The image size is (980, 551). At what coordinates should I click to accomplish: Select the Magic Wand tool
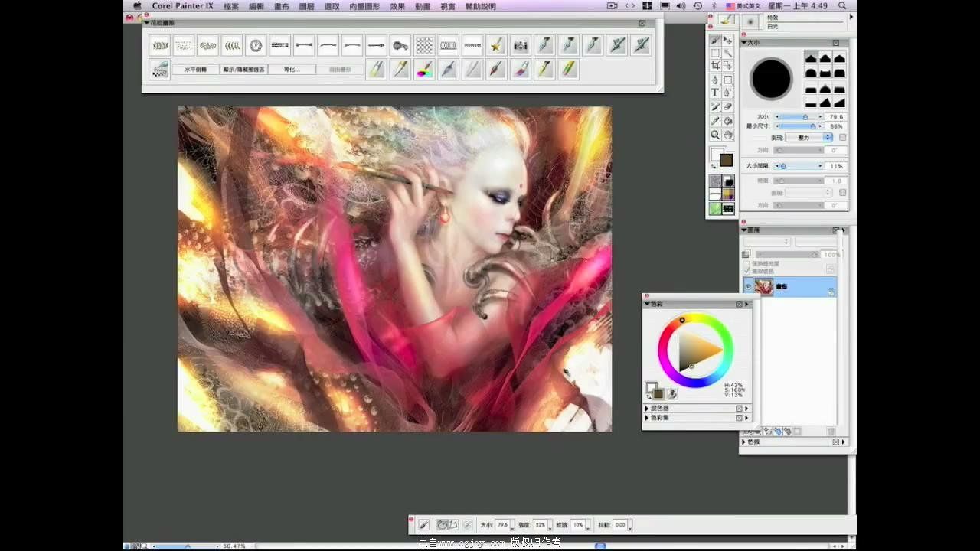coord(728,54)
